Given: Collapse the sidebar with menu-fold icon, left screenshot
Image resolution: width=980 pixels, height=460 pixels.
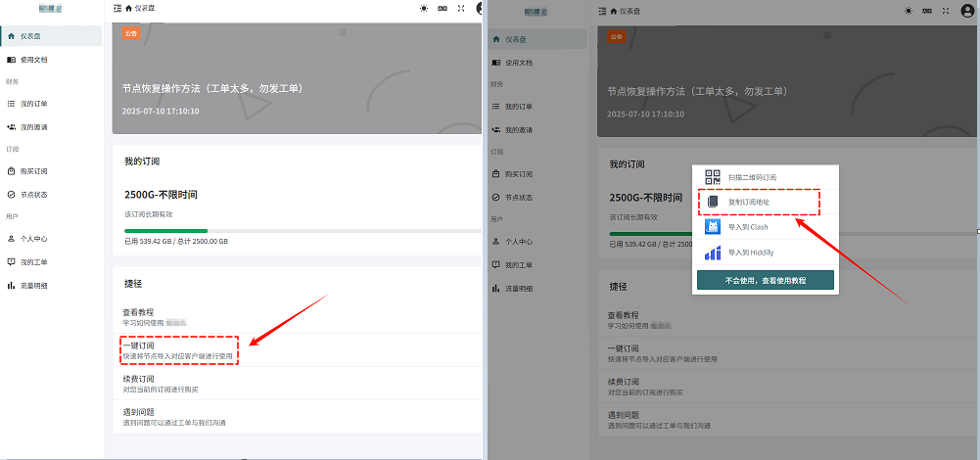Looking at the screenshot, I should tap(117, 9).
